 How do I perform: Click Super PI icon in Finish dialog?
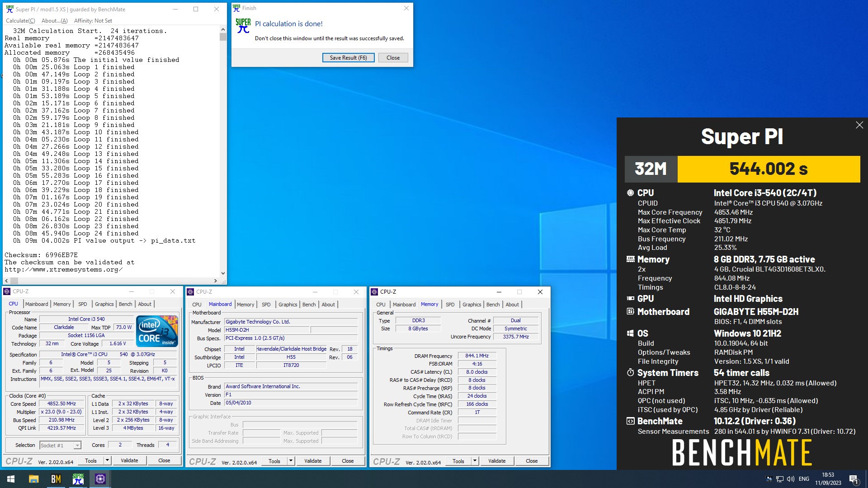pos(243,26)
